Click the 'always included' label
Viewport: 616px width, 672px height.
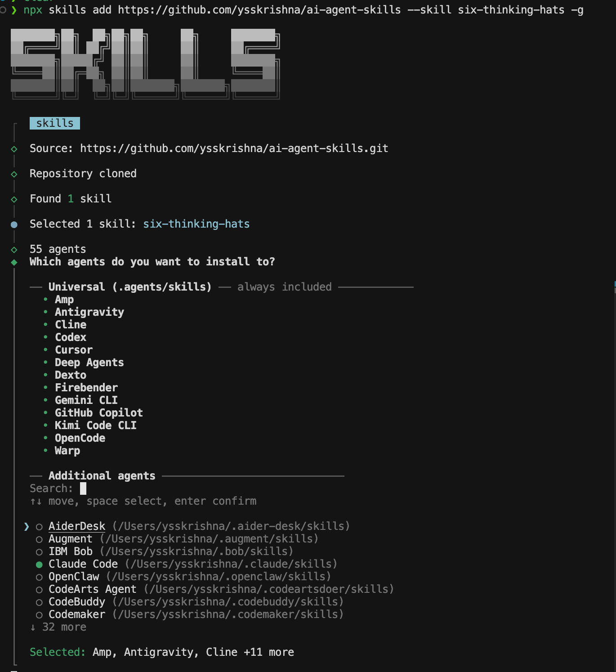click(x=285, y=287)
